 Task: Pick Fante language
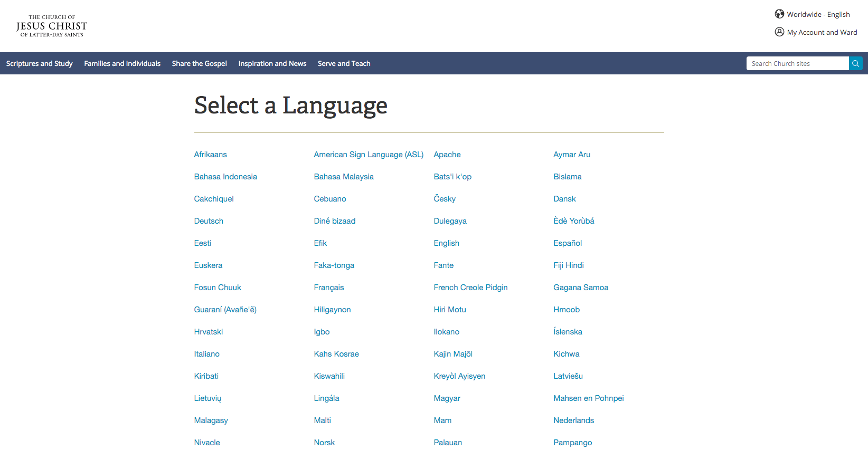point(444,265)
